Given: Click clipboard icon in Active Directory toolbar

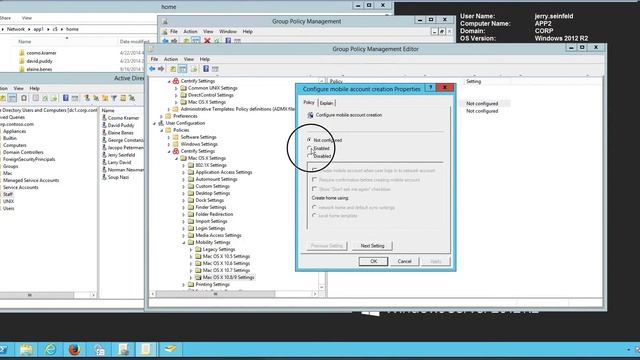Looking at the screenshot, I should point(24,98).
